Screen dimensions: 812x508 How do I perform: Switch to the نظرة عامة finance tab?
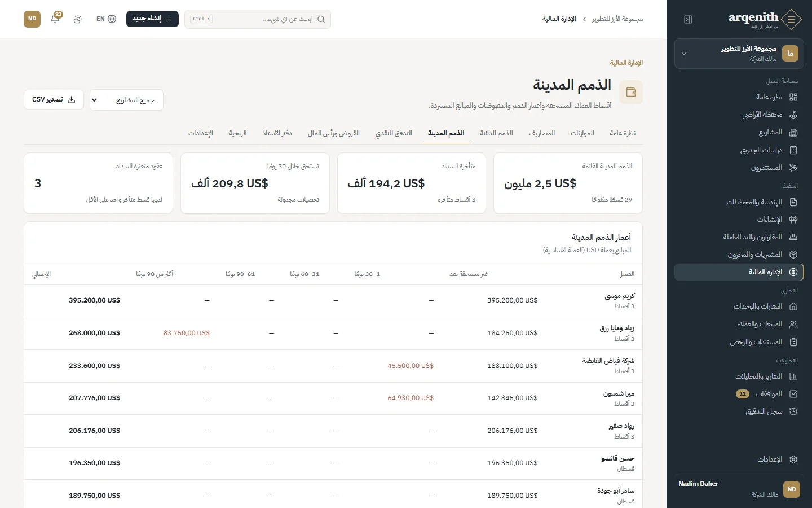(623, 133)
